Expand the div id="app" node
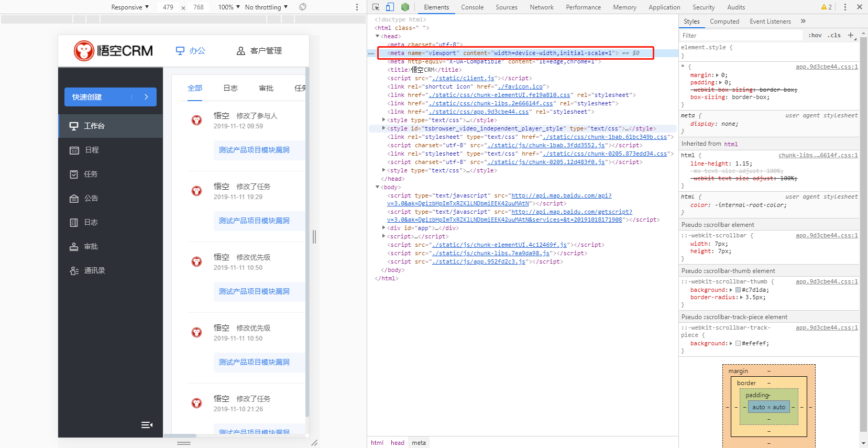This screenshot has height=448, width=868. tap(384, 228)
